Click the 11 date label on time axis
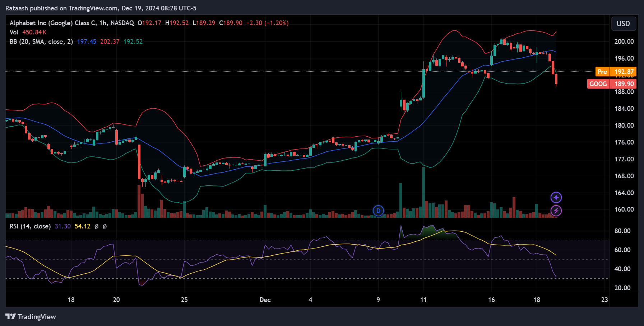 point(423,300)
